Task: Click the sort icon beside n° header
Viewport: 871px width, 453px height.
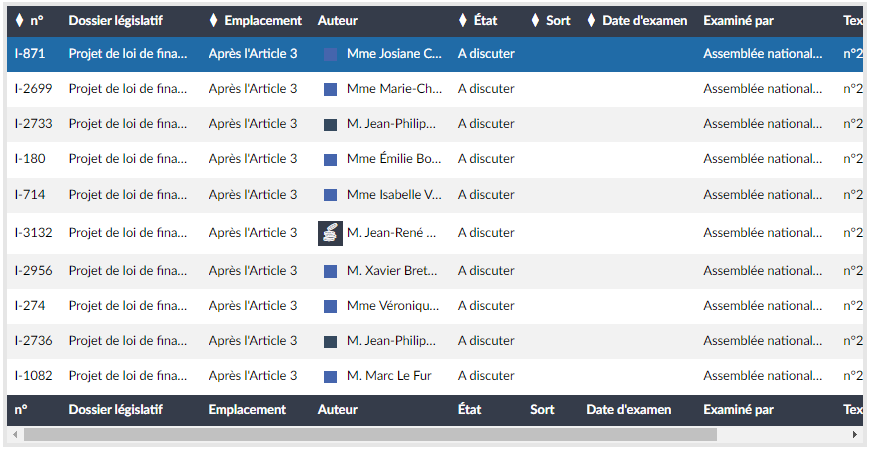Action: click(x=20, y=21)
